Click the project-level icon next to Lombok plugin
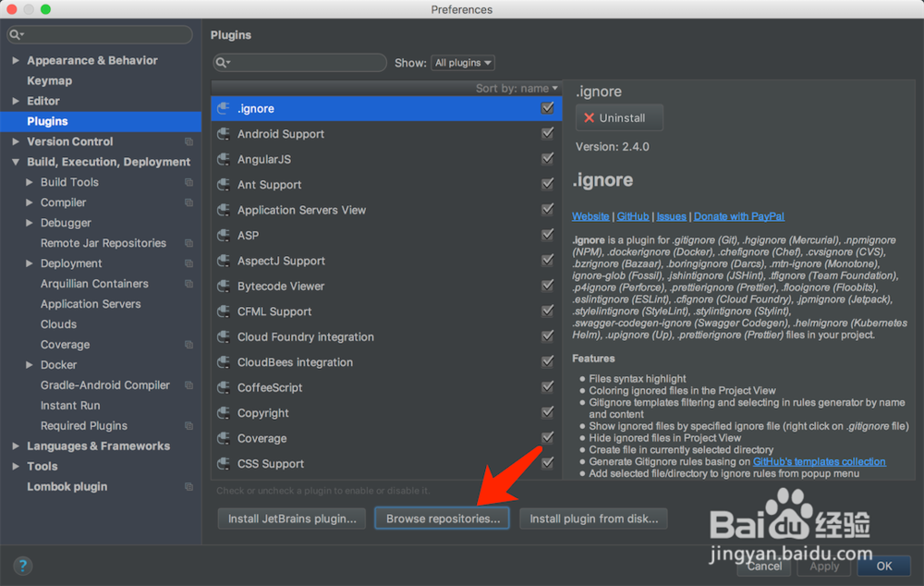The height and width of the screenshot is (586, 924). (x=188, y=486)
